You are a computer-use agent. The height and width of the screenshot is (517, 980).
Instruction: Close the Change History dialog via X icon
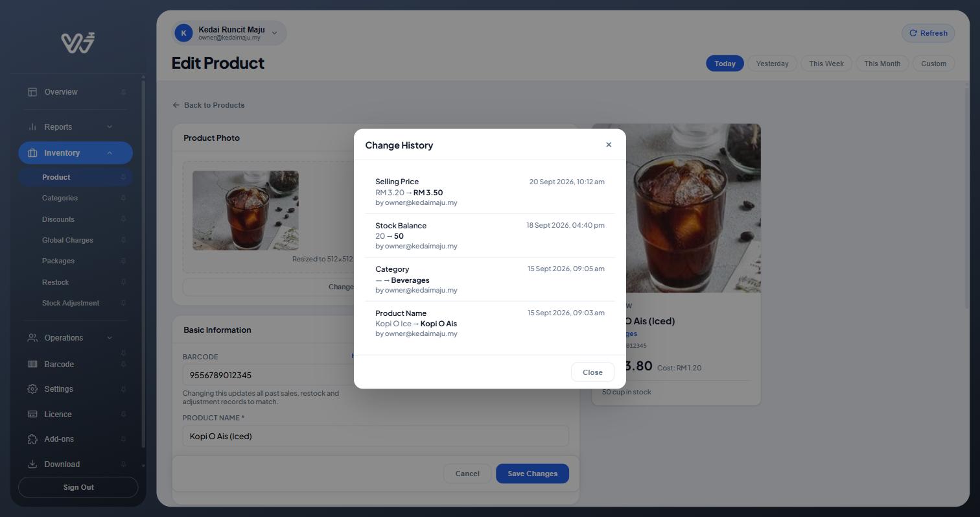point(609,145)
